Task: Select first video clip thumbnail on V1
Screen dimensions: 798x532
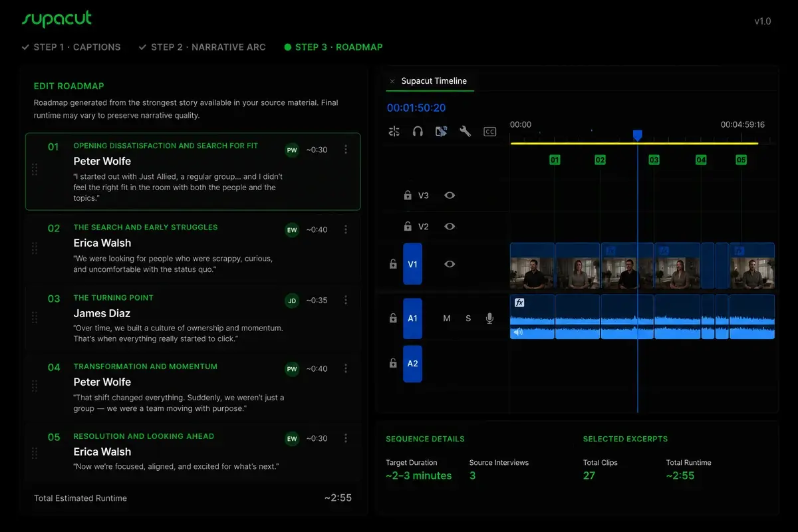Action: [532, 265]
